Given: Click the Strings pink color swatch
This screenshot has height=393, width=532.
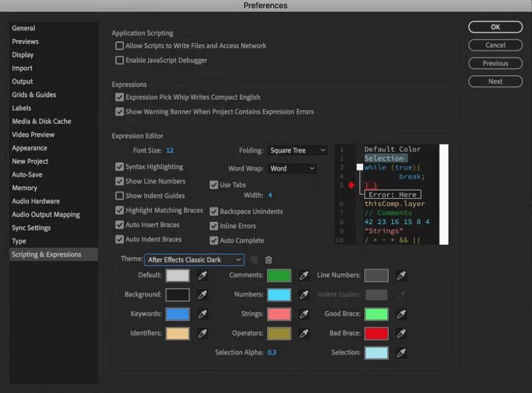Looking at the screenshot, I should point(279,314).
